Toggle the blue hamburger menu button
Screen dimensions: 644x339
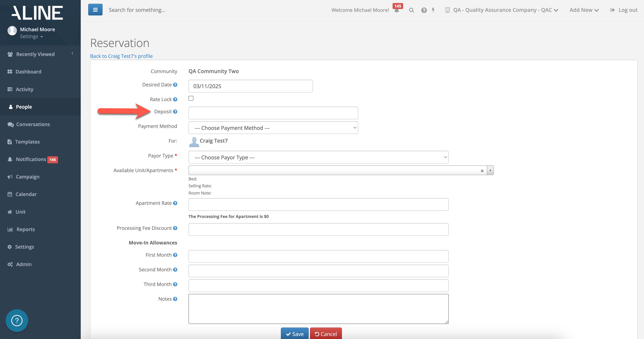pyautogui.click(x=95, y=10)
